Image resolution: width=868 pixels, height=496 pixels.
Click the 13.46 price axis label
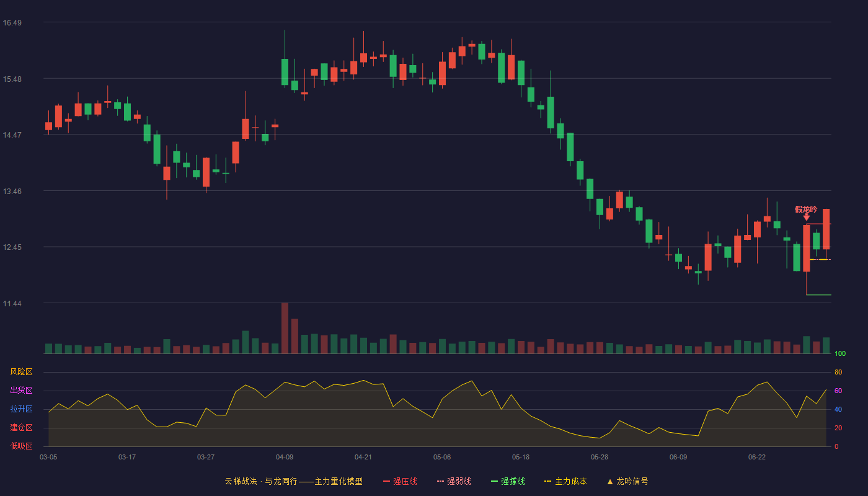pos(12,192)
